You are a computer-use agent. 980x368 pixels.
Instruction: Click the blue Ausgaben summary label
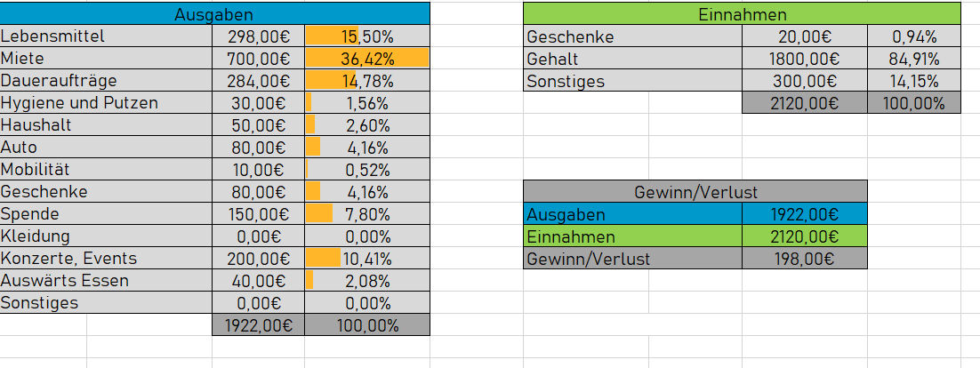(633, 214)
